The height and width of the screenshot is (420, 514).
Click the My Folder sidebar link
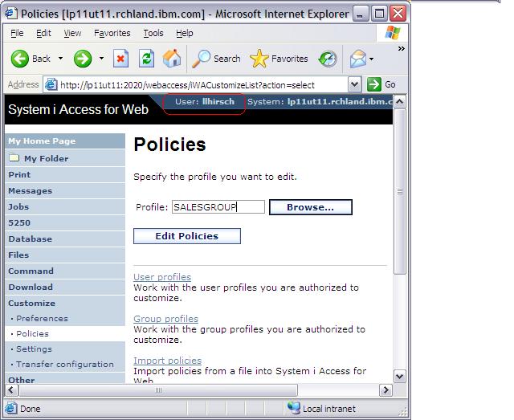click(47, 158)
